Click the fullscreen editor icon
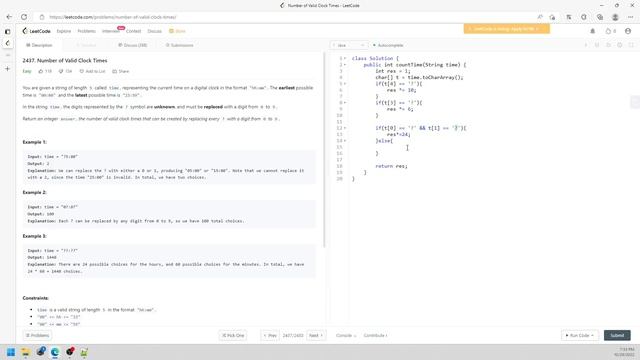The width and height of the screenshot is (640, 360). (631, 45)
